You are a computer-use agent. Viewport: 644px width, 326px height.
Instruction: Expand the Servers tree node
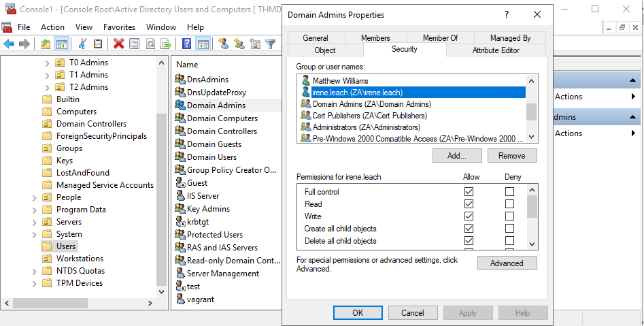point(35,223)
